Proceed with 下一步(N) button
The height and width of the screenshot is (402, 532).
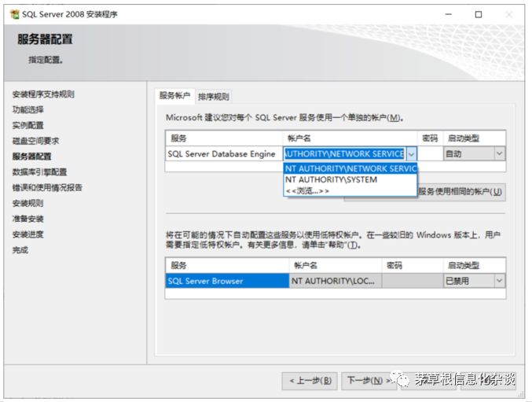[369, 381]
